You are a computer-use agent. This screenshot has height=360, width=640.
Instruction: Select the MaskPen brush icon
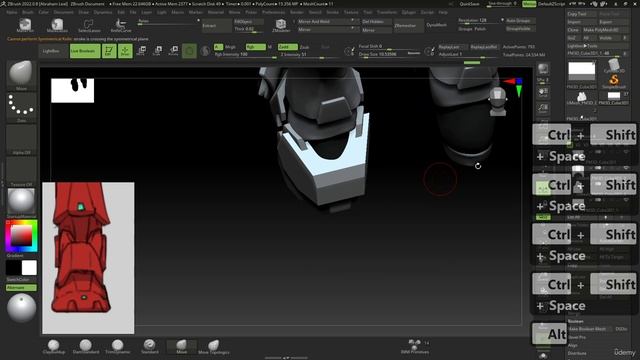point(25,25)
